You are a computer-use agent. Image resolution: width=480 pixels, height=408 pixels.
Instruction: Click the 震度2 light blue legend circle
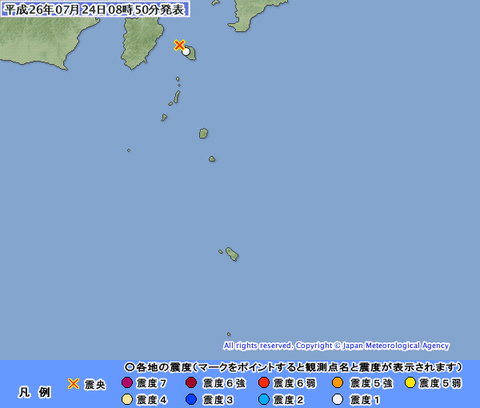tap(264, 399)
